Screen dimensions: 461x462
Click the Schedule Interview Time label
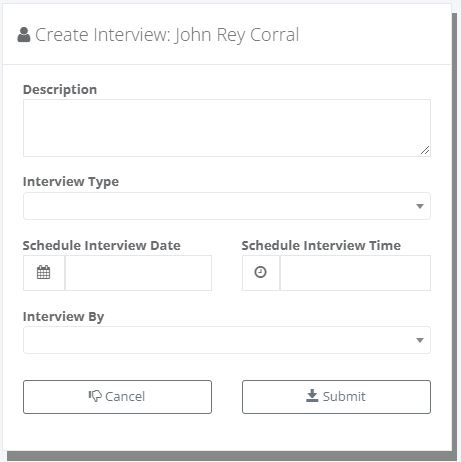tap(321, 246)
